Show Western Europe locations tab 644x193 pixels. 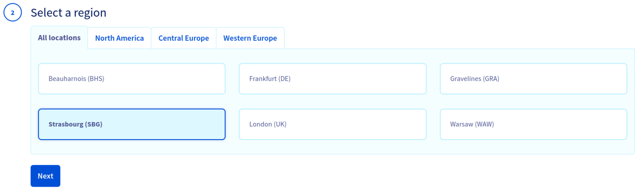(250, 38)
